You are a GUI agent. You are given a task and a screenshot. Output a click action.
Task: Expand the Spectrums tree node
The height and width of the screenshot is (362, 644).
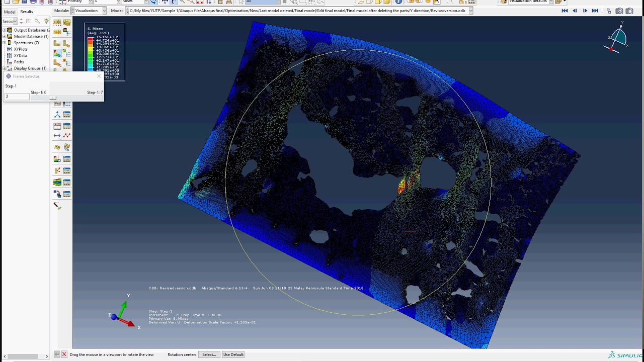pos(4,43)
